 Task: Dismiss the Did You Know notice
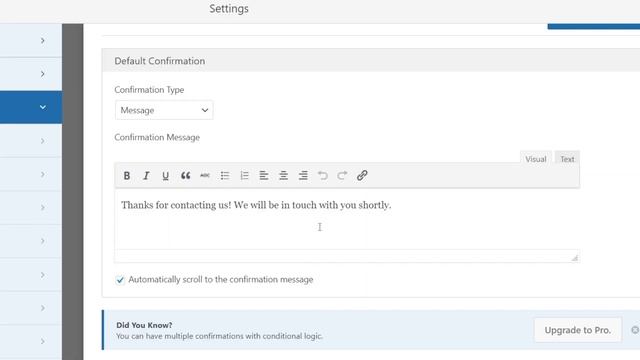635,330
